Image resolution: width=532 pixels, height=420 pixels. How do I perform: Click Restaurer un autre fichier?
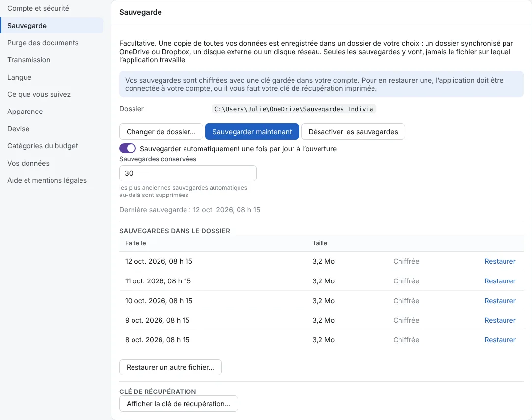point(170,367)
